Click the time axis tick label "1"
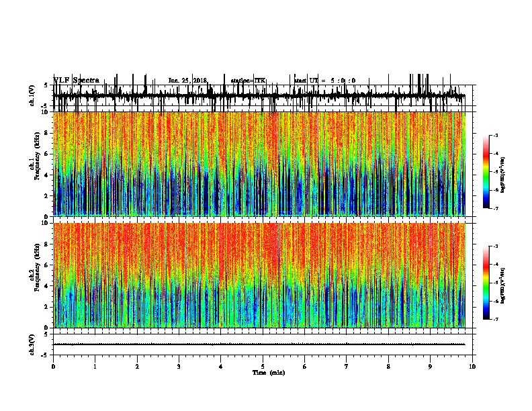 [95, 367]
